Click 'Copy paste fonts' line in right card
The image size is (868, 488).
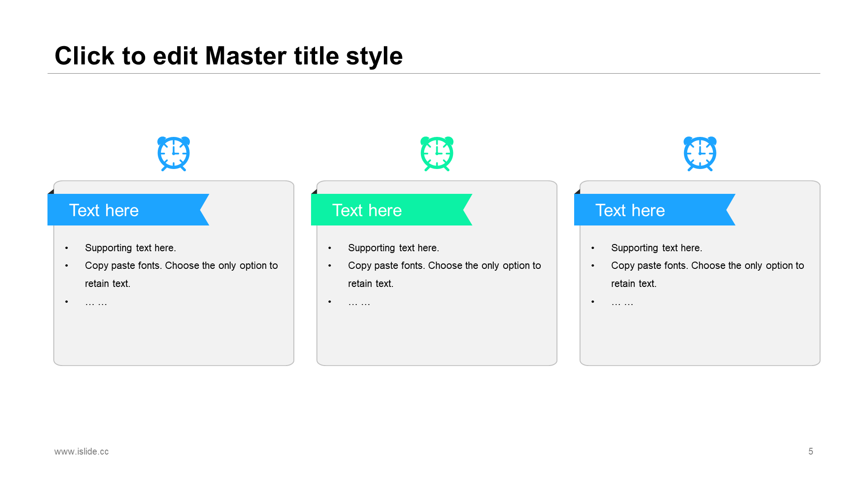(x=708, y=274)
